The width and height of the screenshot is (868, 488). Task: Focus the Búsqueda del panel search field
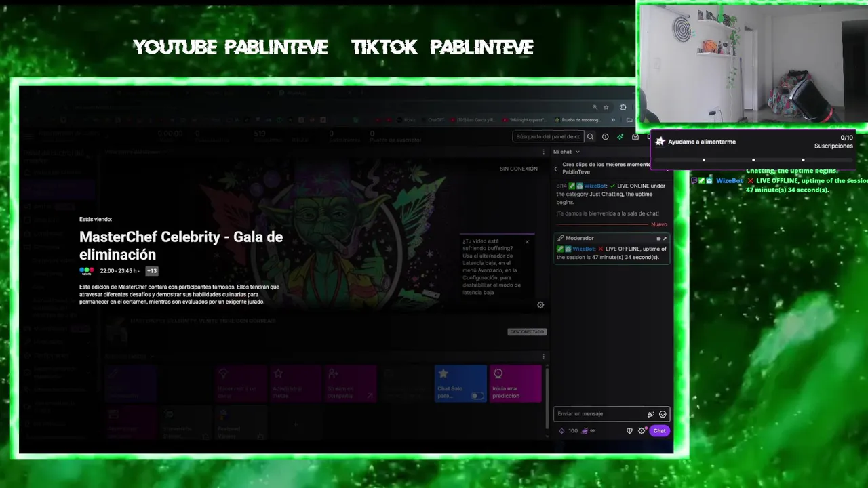tap(548, 136)
